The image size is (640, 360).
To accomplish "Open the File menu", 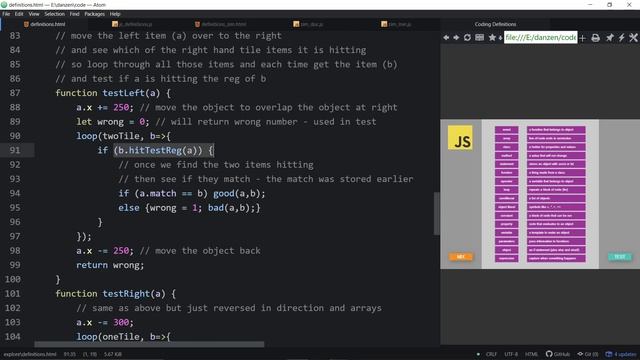I will (x=6, y=14).
